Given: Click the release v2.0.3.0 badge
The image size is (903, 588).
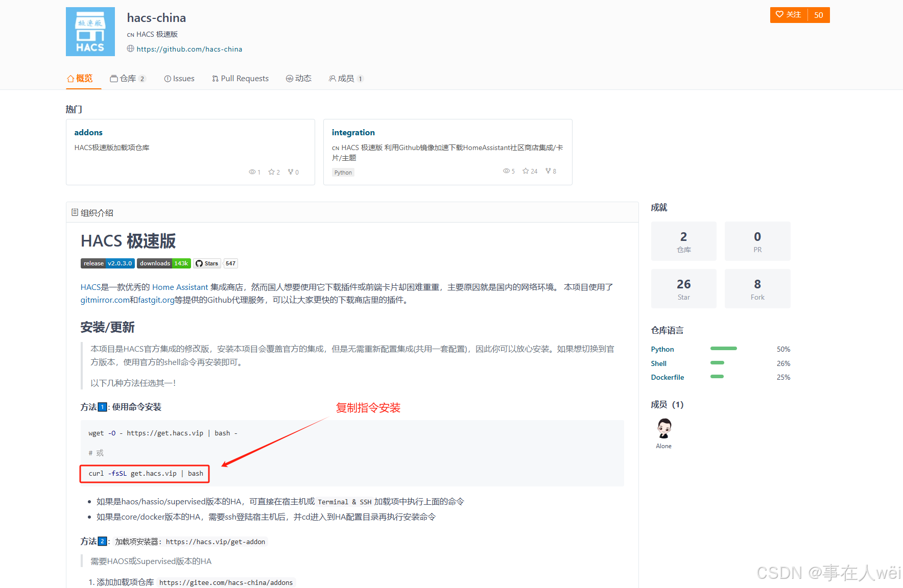Looking at the screenshot, I should tap(108, 263).
